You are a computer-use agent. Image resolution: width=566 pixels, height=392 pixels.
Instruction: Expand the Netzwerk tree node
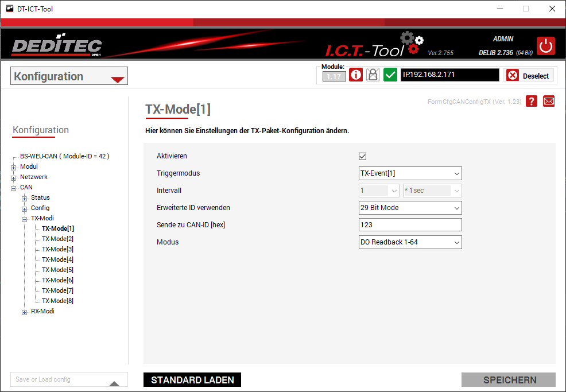pos(14,177)
